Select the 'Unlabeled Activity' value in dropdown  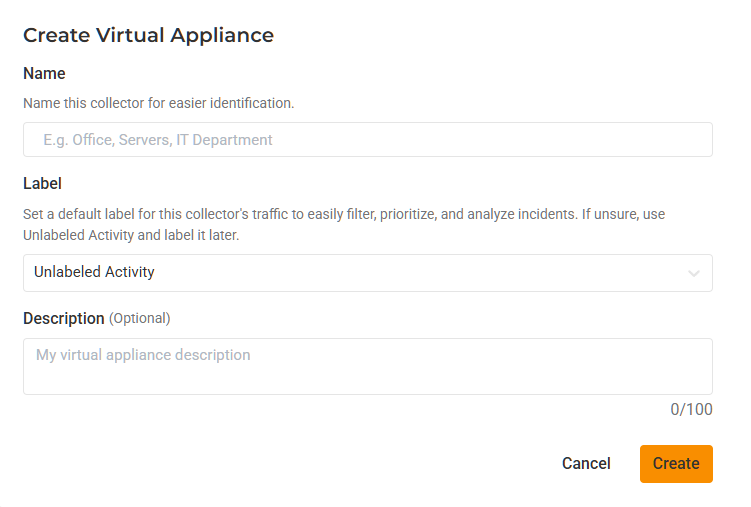click(94, 272)
